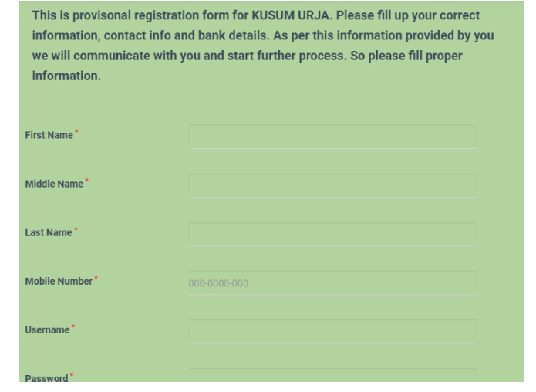536x392 pixels.
Task: Click the First Name input field
Action: coord(332,137)
